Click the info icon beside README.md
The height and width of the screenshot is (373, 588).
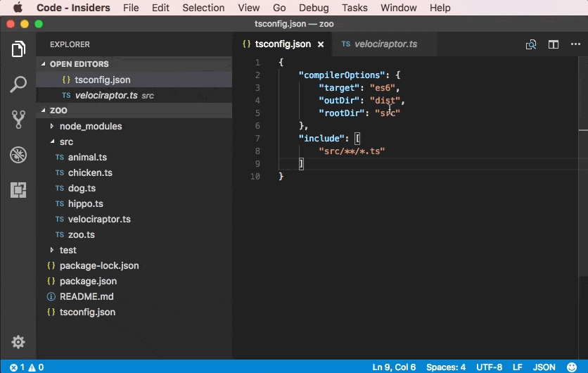51,296
